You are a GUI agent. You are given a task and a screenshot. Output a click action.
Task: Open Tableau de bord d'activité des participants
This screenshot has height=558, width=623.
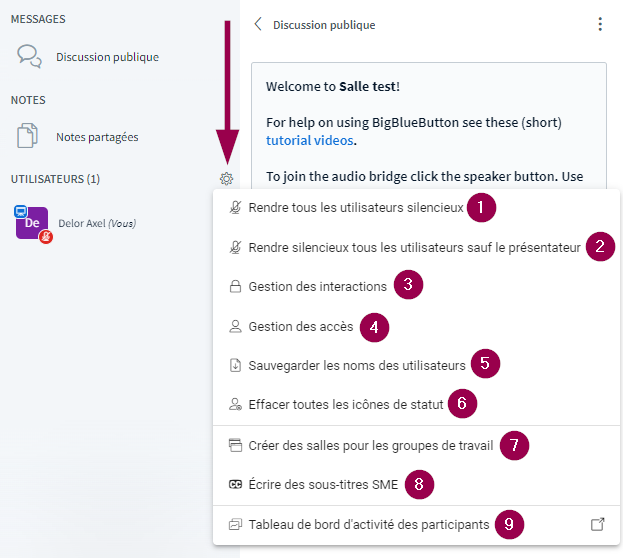368,524
